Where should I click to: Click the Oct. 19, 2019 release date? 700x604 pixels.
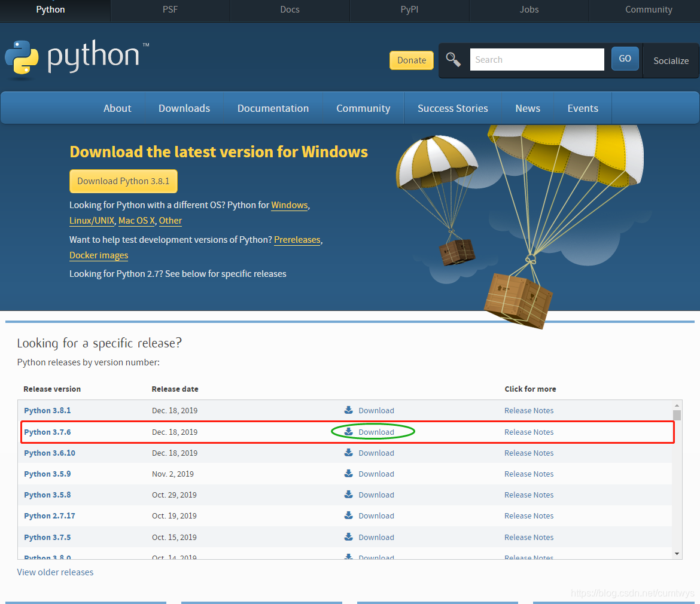pos(174,515)
